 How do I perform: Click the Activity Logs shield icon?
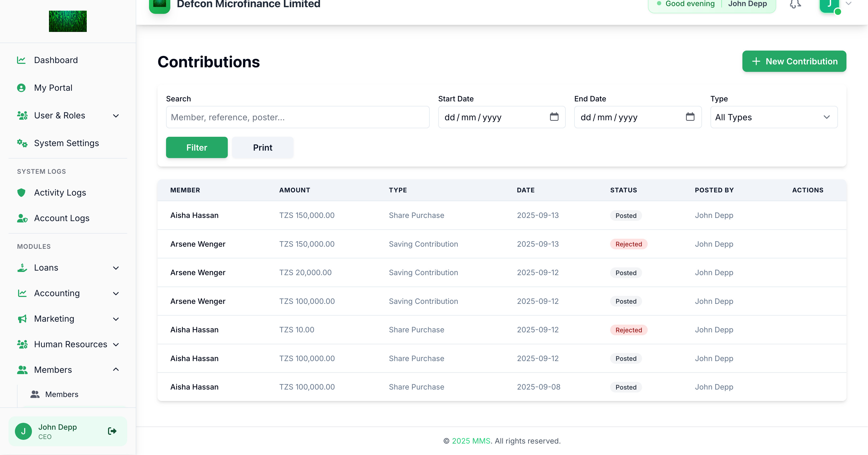[x=21, y=192]
